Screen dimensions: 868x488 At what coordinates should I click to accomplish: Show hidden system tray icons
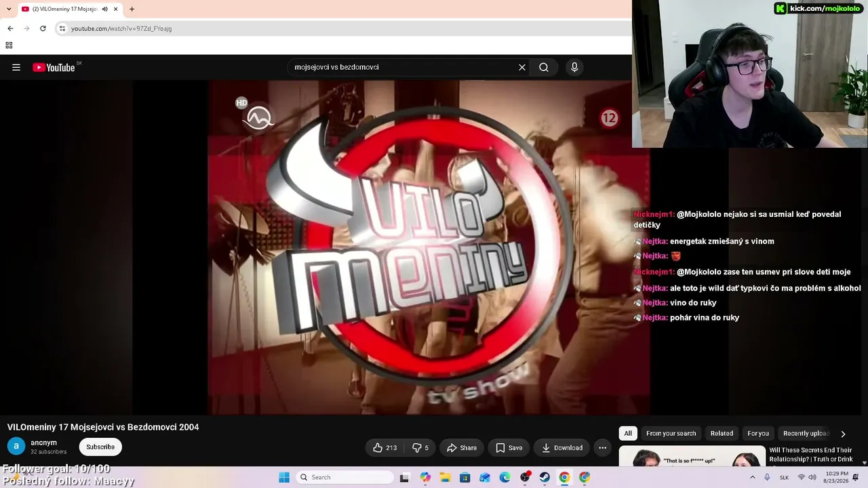click(752, 477)
